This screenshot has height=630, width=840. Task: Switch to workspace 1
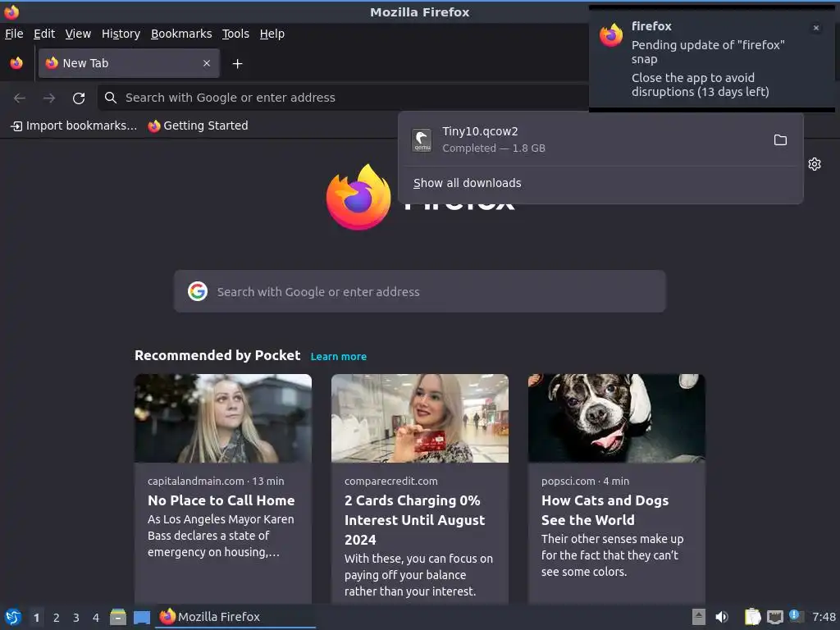click(36, 617)
